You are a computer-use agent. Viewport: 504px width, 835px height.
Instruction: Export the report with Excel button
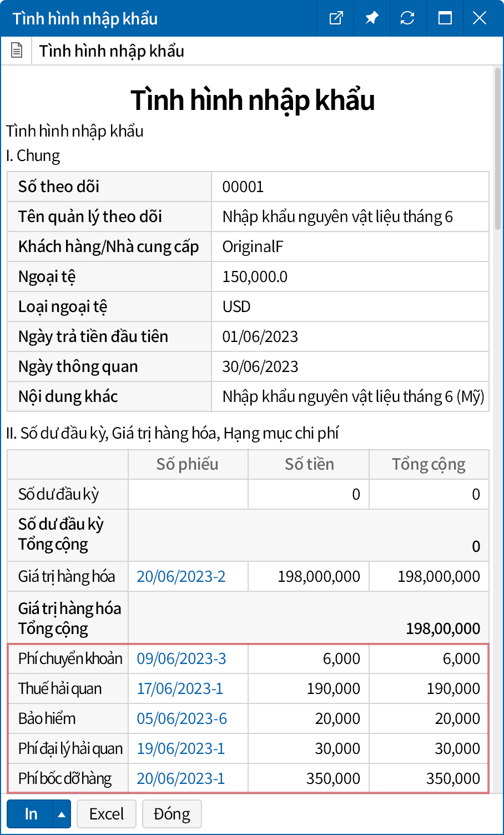[107, 814]
